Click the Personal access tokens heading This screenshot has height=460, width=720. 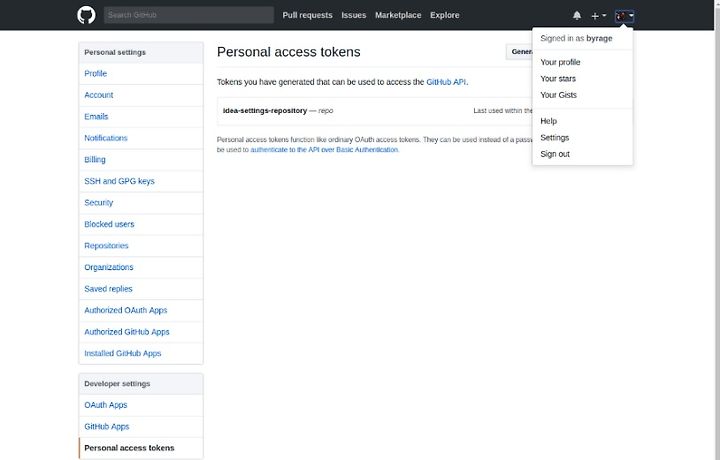(288, 52)
